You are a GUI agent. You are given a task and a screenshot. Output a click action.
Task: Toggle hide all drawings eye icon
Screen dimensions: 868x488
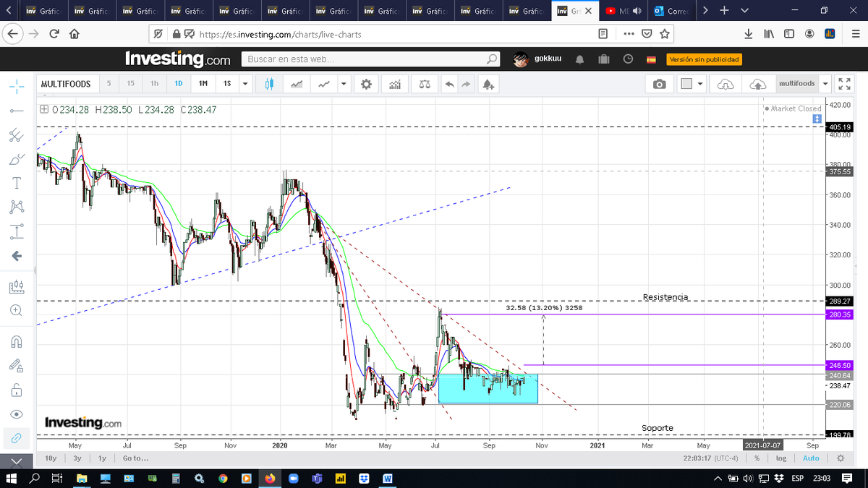coord(16,415)
